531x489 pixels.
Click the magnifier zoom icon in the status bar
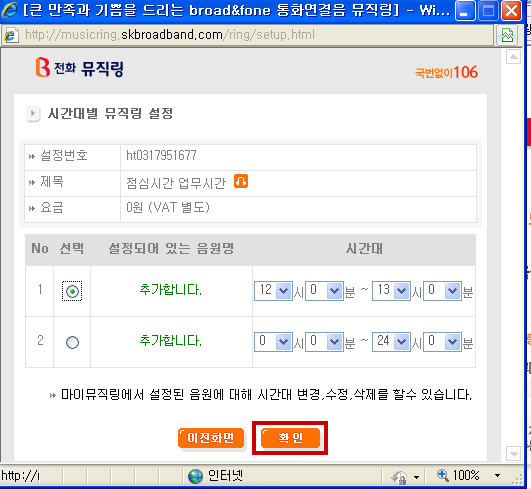442,475
